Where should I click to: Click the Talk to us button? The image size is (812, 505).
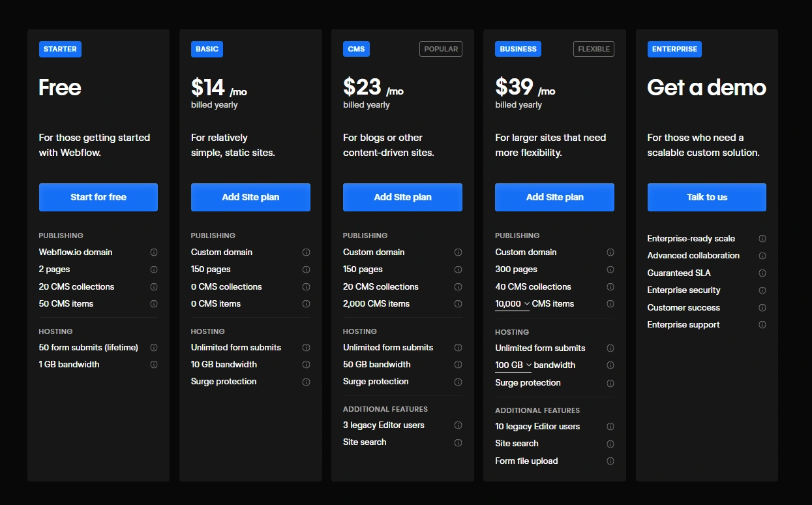point(706,197)
